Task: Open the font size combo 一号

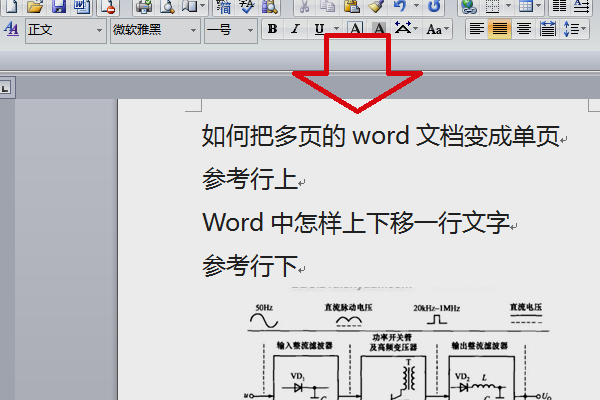Action: tap(231, 30)
